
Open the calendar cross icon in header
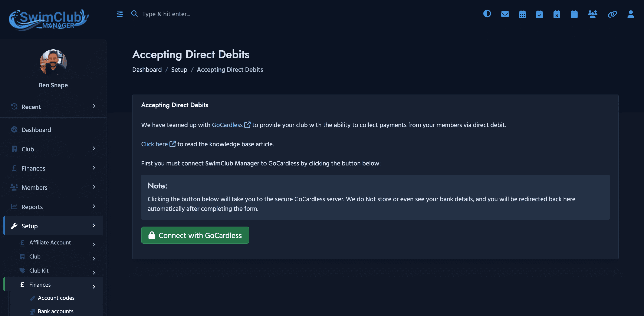[x=557, y=14]
